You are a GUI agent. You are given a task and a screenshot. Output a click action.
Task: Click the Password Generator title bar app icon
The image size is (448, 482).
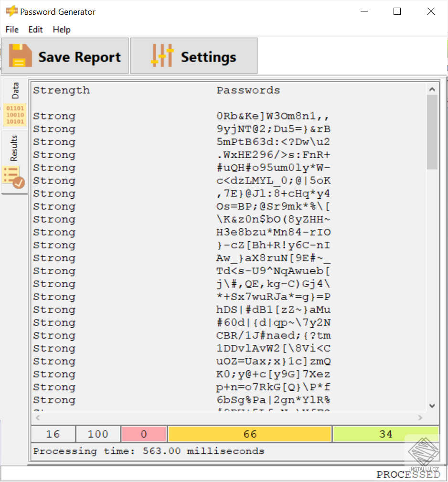tap(11, 11)
